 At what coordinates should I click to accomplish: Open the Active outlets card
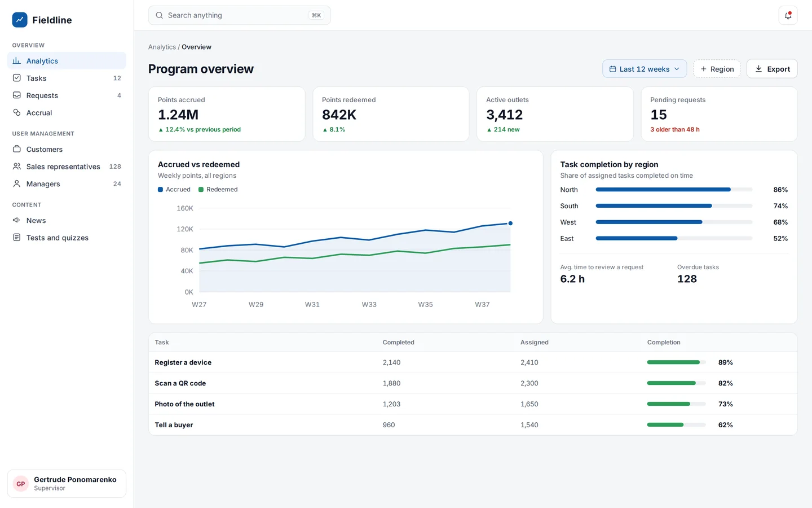(555, 114)
